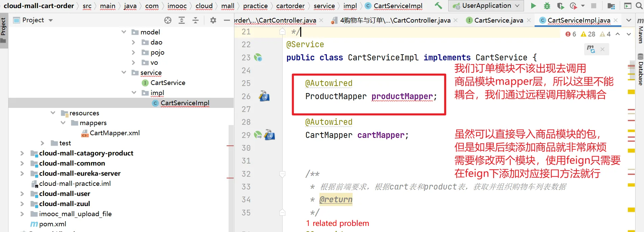Click the Select Opened File target icon
The width and height of the screenshot is (644, 232).
click(x=168, y=20)
